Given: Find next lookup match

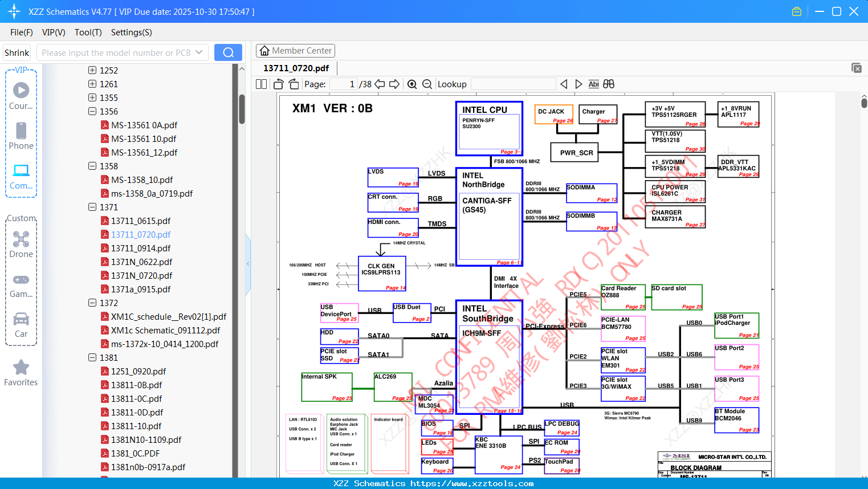Looking at the screenshot, I should [578, 84].
